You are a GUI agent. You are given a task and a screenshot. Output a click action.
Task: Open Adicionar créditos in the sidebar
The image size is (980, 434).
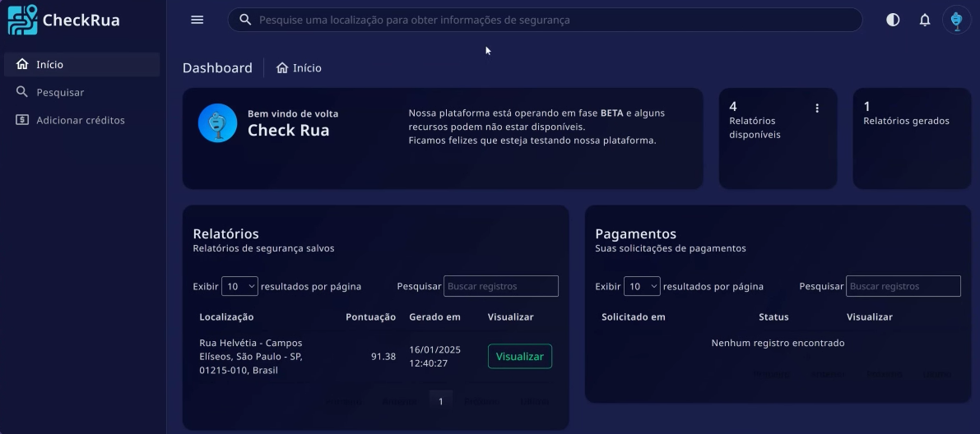click(82, 120)
